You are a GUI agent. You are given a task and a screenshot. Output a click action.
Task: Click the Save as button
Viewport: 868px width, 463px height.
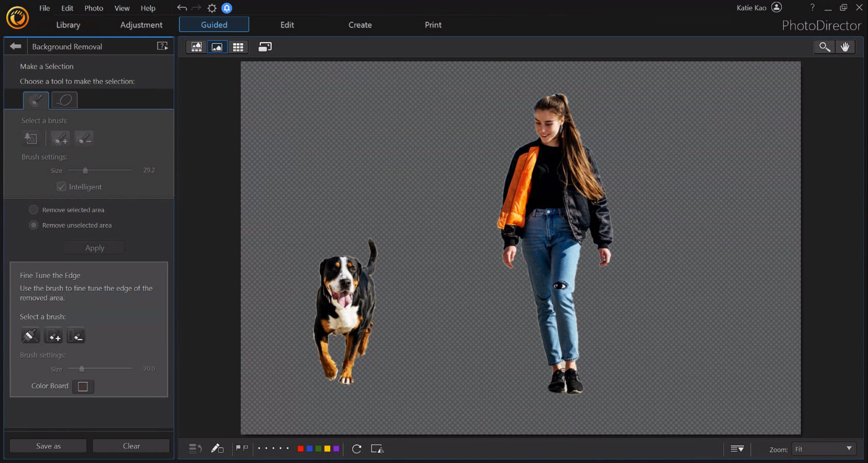(x=48, y=446)
